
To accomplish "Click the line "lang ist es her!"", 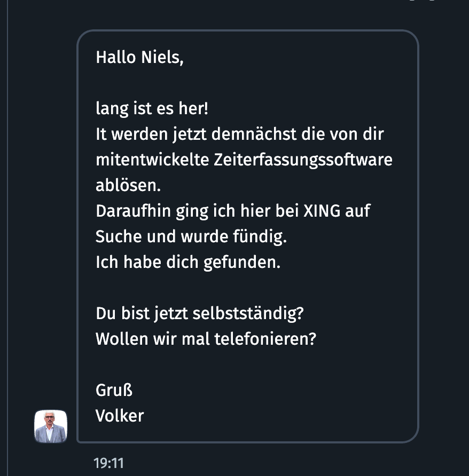I will click(x=152, y=109).
